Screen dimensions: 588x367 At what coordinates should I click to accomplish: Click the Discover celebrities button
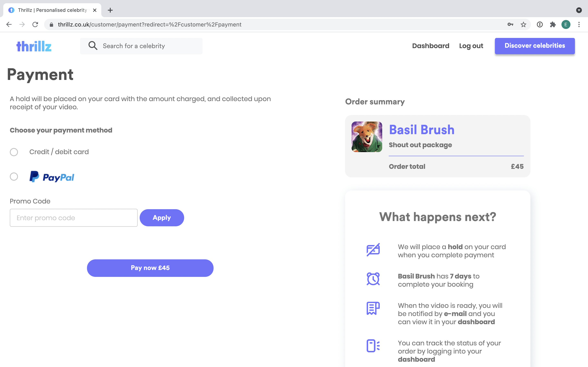(535, 46)
